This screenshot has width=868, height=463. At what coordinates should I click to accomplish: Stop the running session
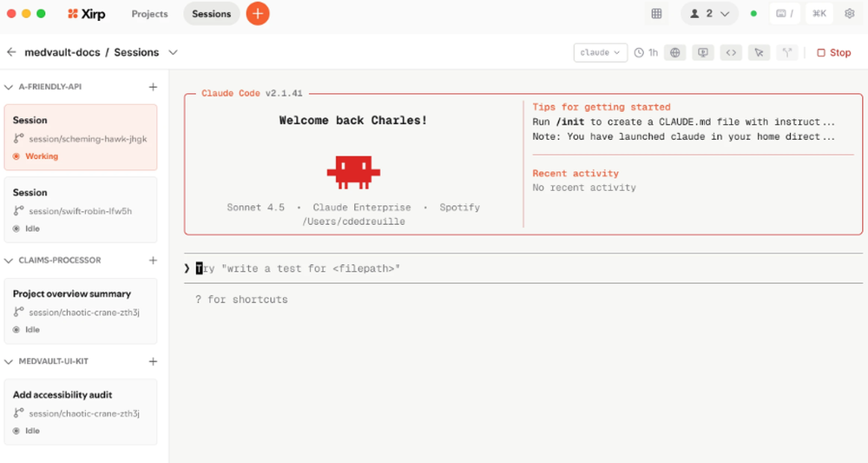833,53
